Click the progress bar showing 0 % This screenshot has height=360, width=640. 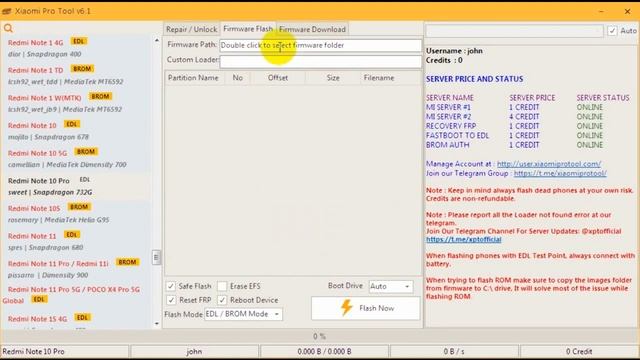pyautogui.click(x=320, y=336)
